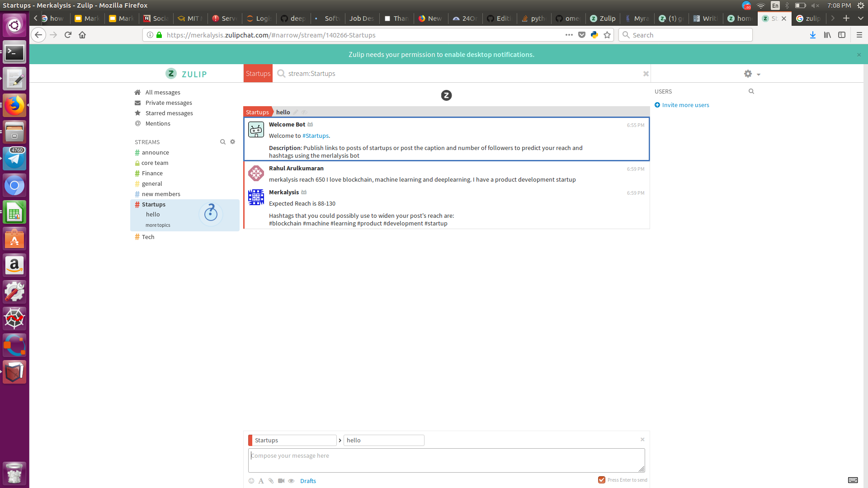The height and width of the screenshot is (488, 868).
Task: Add a video call link icon
Action: click(281, 481)
